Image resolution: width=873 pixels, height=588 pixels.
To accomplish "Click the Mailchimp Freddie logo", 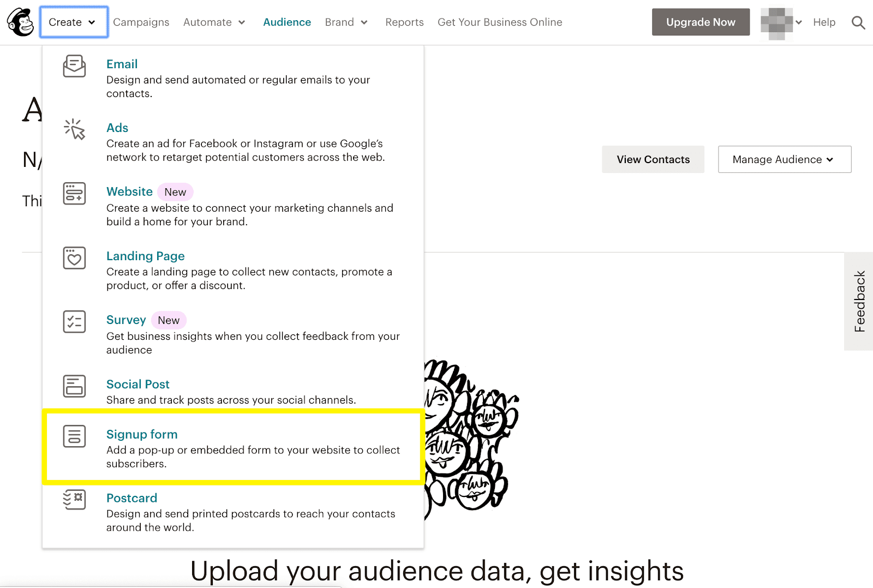I will point(20,22).
